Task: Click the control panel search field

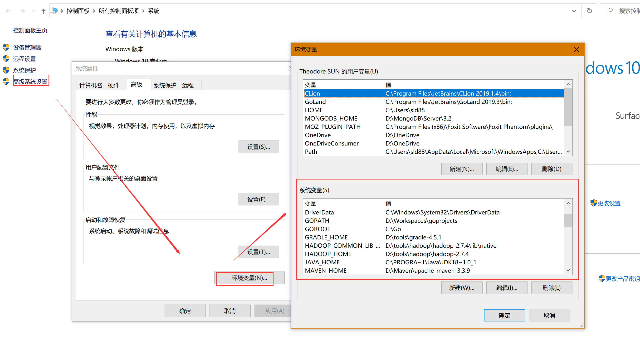Action: click(620, 11)
